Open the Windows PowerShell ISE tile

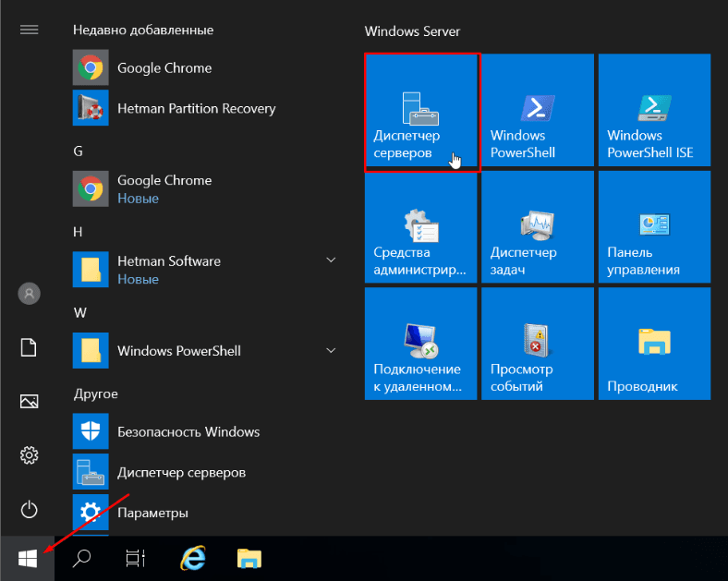tap(655, 110)
